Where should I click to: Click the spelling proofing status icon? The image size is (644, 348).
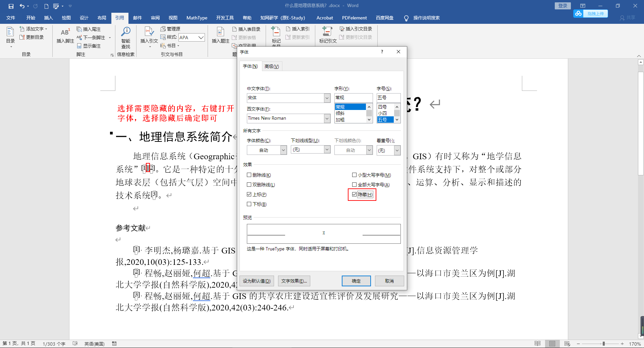75,344
